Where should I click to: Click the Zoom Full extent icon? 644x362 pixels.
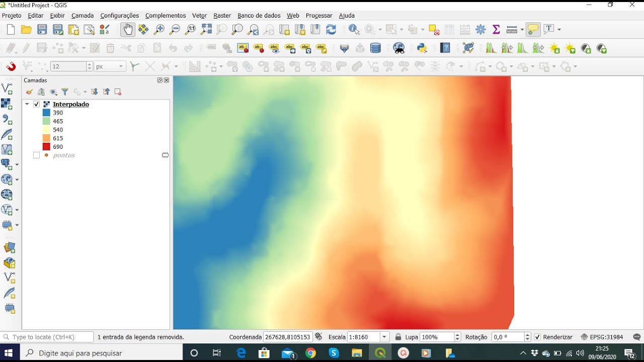click(x=206, y=30)
